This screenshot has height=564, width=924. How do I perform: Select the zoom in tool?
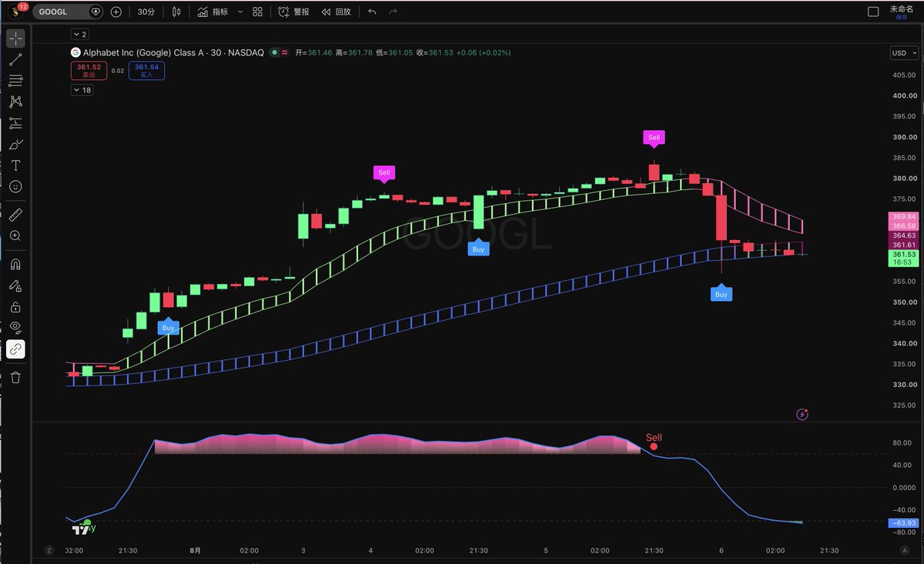[15, 236]
